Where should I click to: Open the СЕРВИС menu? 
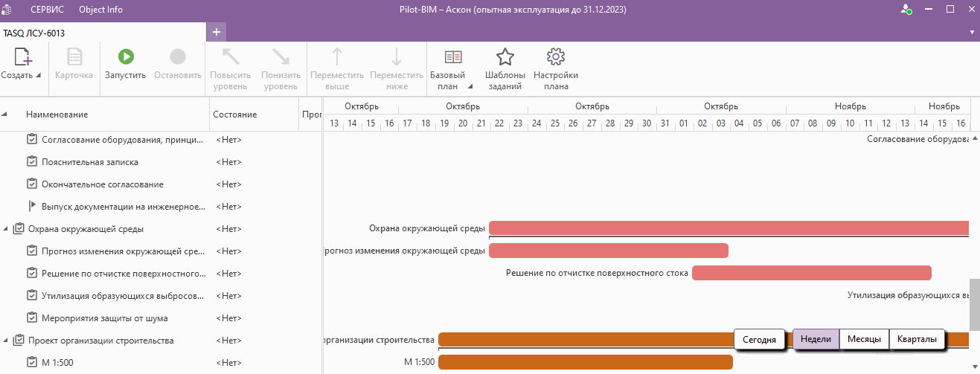47,10
